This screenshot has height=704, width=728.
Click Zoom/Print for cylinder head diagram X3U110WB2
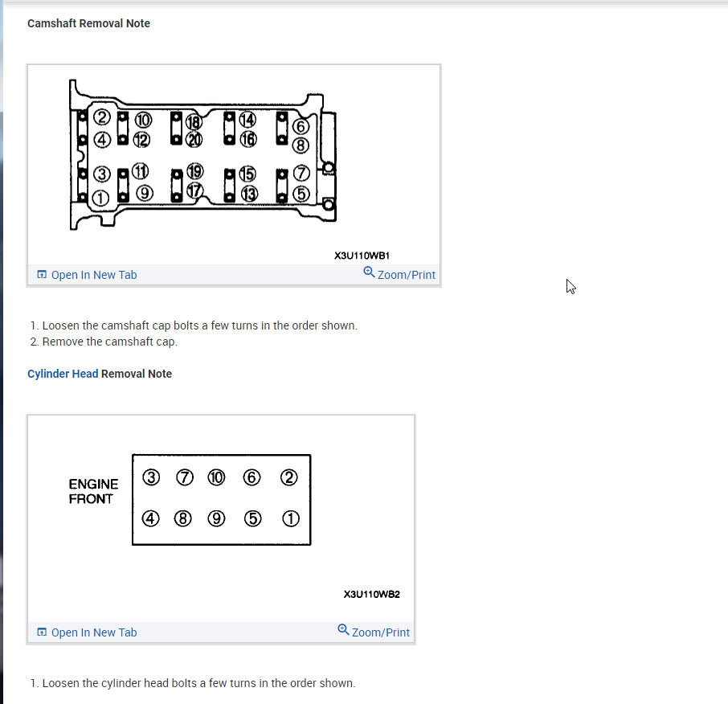point(374,632)
